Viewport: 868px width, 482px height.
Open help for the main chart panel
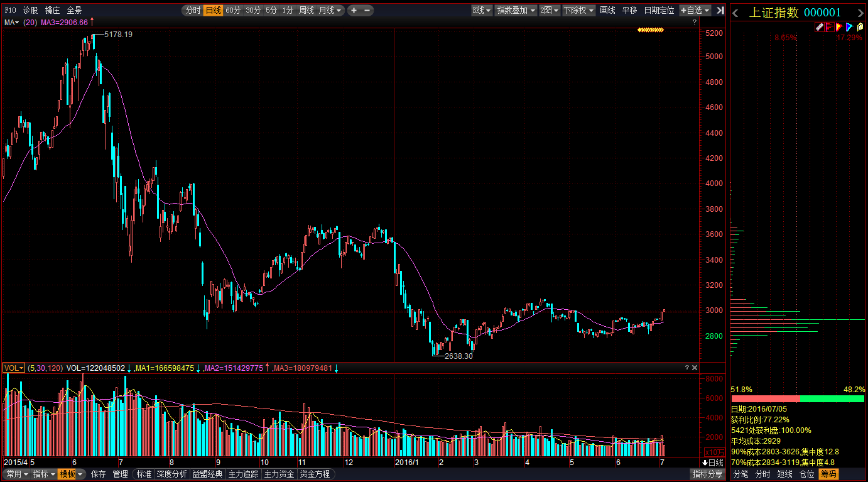694,23
